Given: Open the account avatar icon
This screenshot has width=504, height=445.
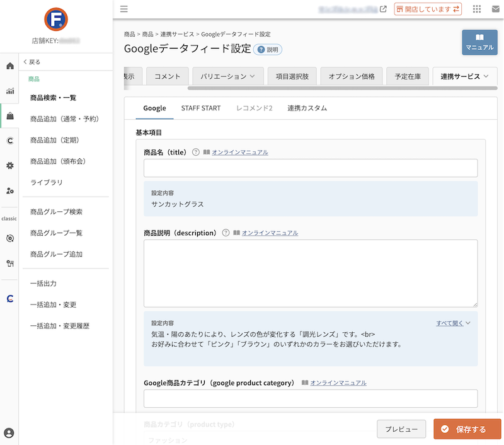Looking at the screenshot, I should point(9,433).
